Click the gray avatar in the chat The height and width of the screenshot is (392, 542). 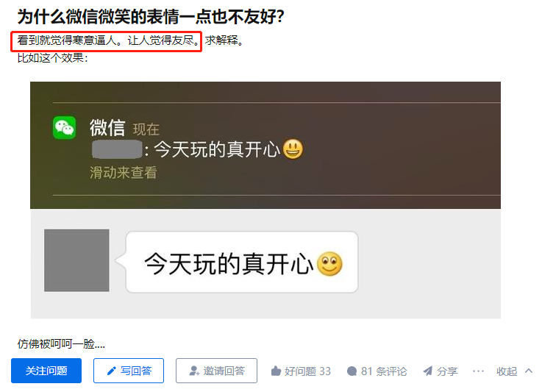(76, 260)
